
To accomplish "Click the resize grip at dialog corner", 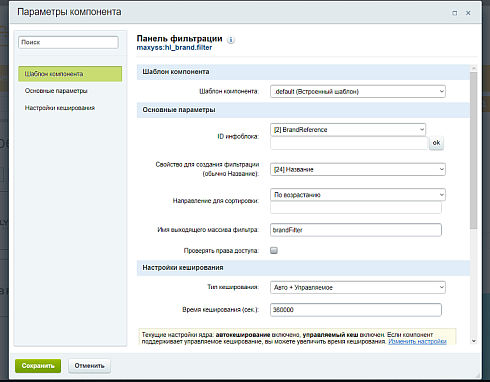I will click(477, 375).
